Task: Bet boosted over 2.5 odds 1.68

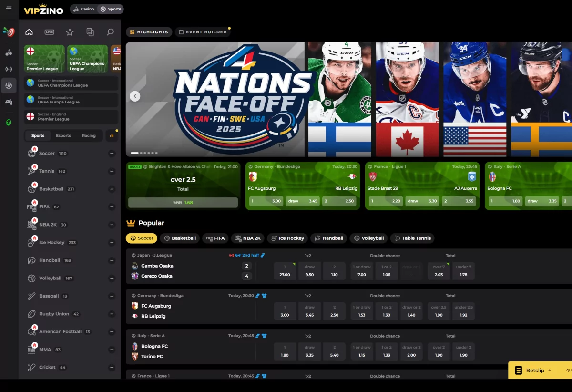Action: pyautogui.click(x=183, y=202)
